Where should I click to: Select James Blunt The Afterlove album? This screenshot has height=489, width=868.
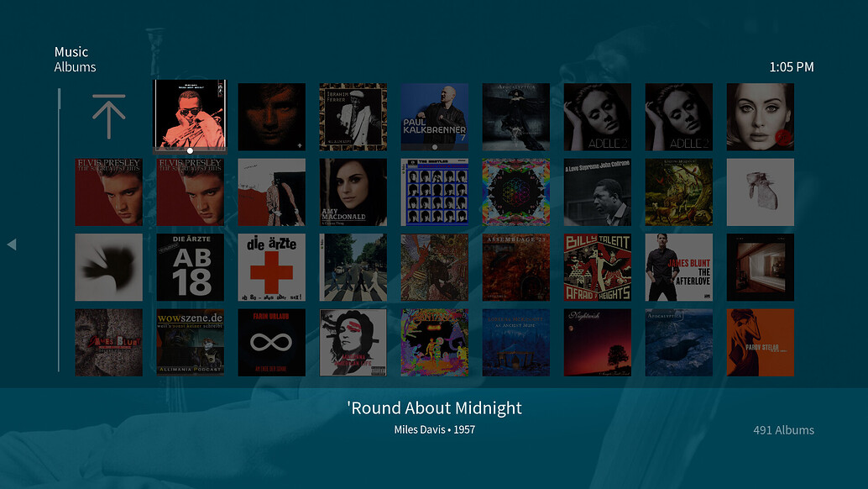[678, 267]
